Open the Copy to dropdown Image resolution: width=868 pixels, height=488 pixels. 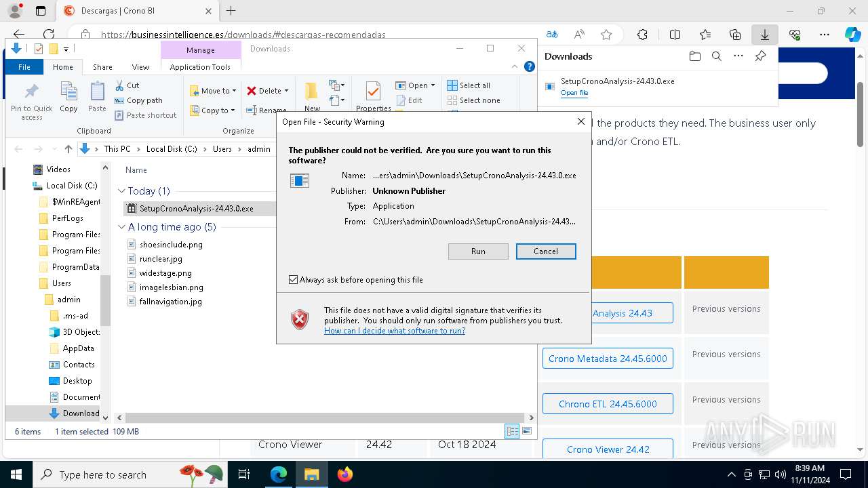[212, 110]
